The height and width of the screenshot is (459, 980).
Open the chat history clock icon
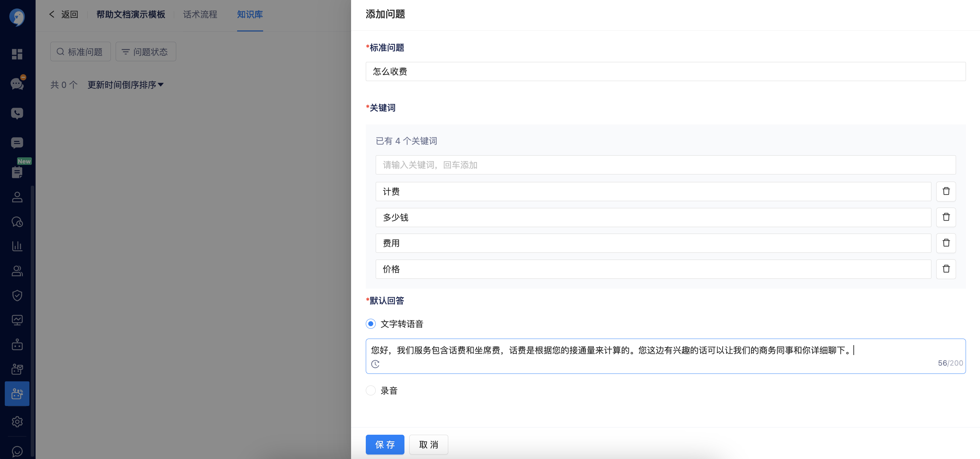coord(17,222)
